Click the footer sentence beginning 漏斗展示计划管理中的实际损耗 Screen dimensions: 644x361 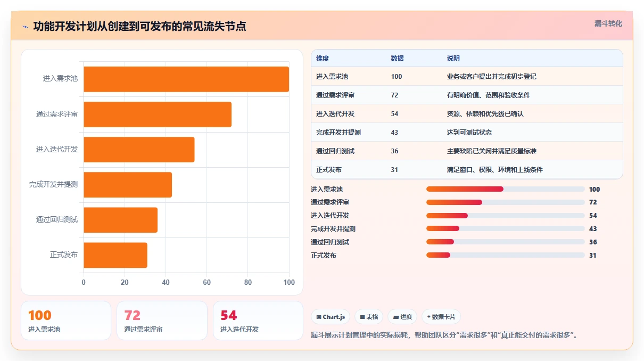point(445,335)
